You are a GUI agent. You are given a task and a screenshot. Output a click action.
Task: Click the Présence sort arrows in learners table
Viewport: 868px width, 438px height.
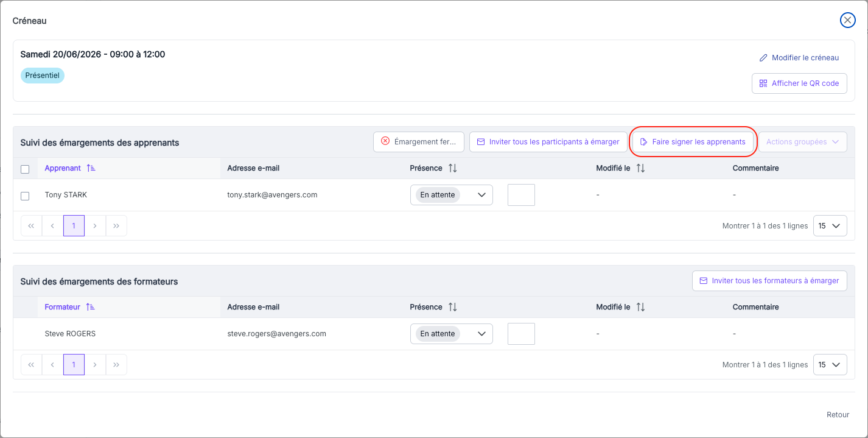pyautogui.click(x=452, y=168)
